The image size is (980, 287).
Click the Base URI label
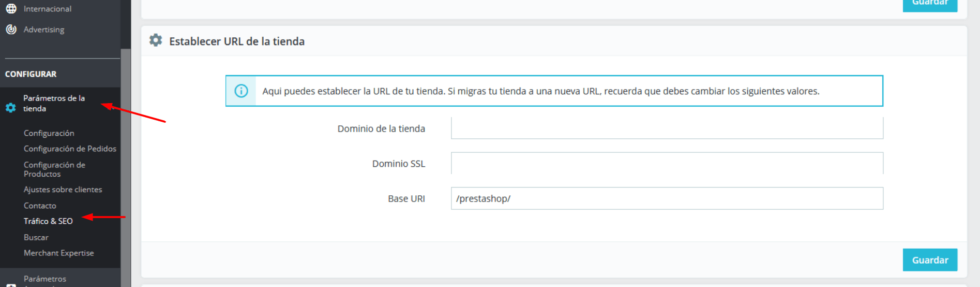[406, 199]
